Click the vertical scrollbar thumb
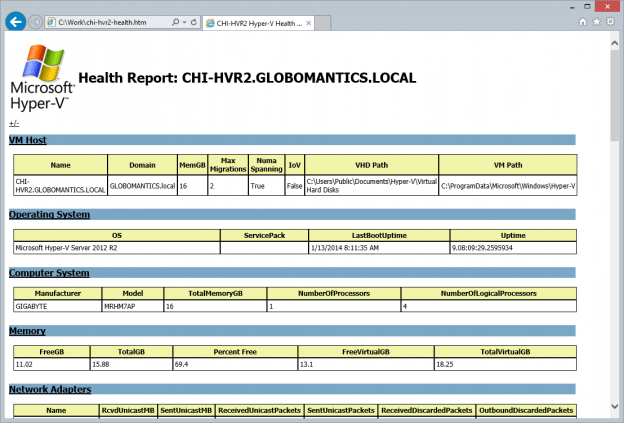624x423 pixels. (614, 95)
